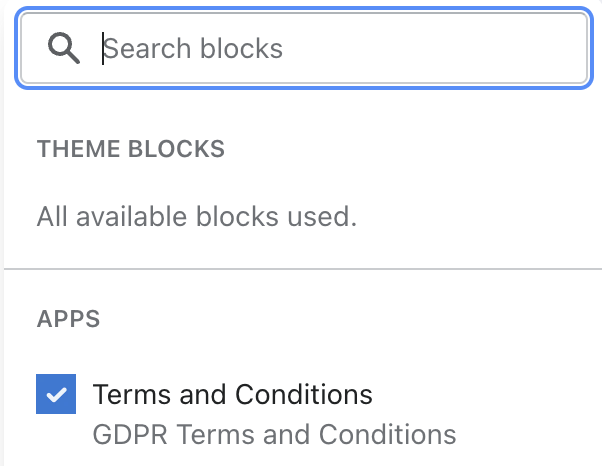Screen dimensions: 602x466
Task: Click the word 'BLOCKS' in theme heading
Action: pyautogui.click(x=176, y=149)
